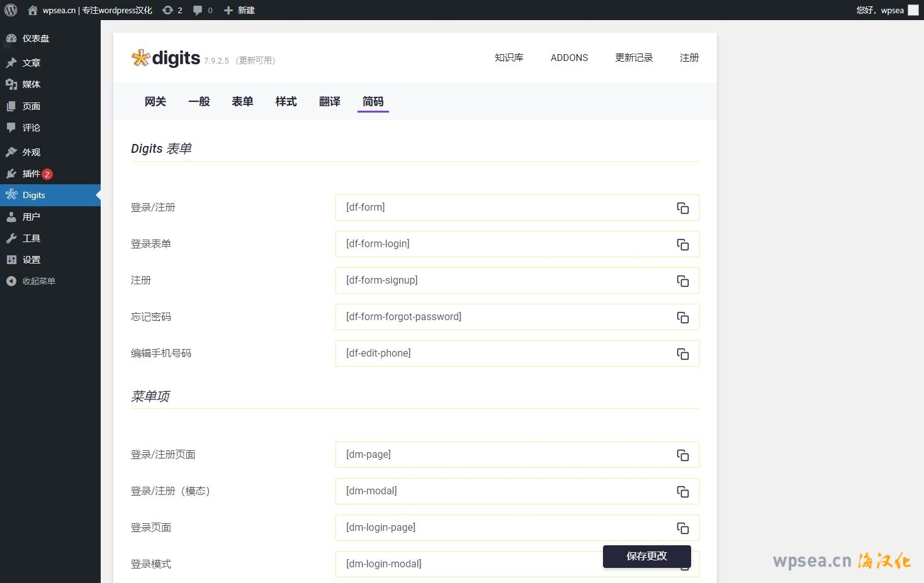This screenshot has height=583, width=924.
Task: Copy the [df-form-forgot-password] shortcode
Action: (x=682, y=318)
